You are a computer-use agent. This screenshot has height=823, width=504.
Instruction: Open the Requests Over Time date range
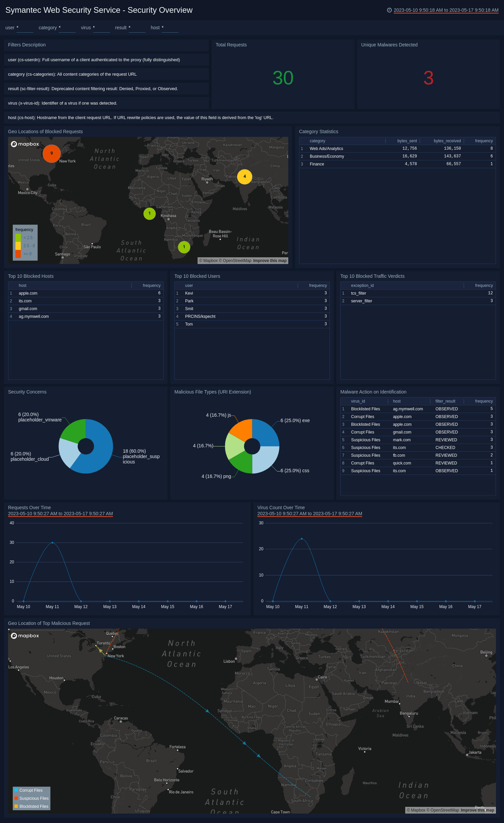coord(60,514)
